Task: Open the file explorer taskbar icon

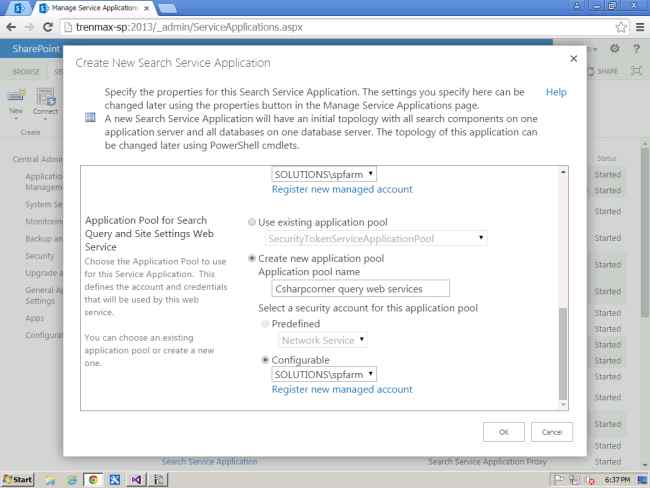Action: click(51, 480)
